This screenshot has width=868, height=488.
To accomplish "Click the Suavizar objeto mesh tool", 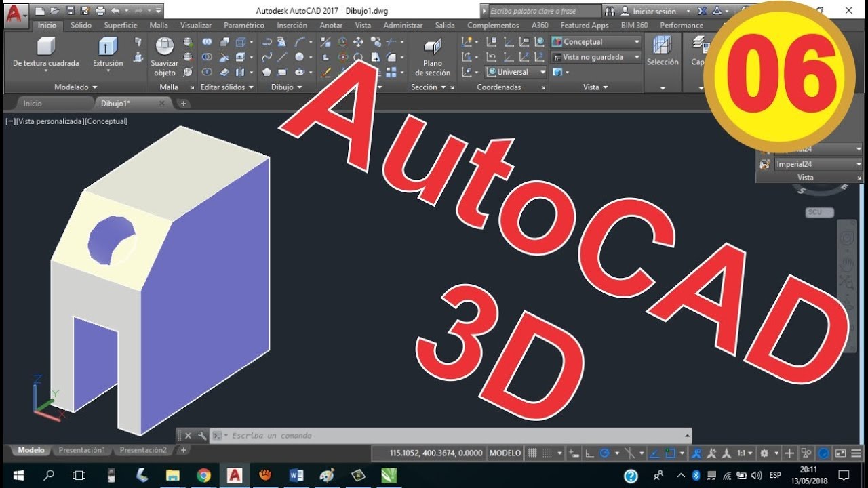I will coord(164,57).
